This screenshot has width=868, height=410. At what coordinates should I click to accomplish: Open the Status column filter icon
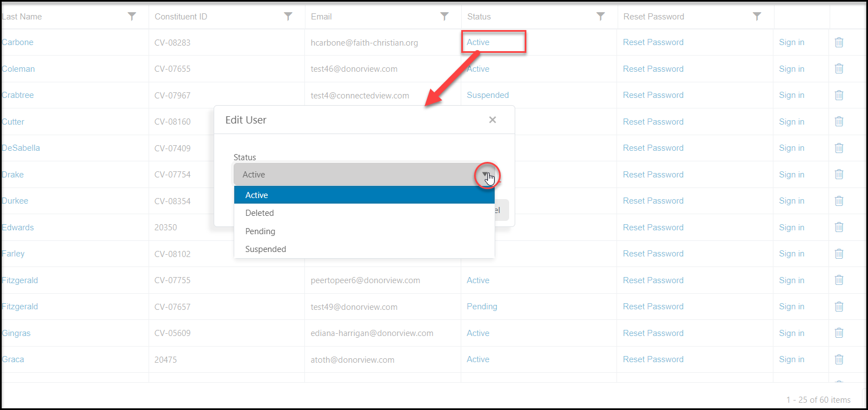point(601,17)
